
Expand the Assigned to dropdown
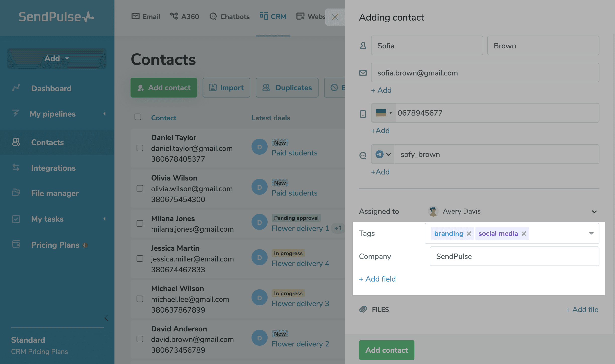pos(594,212)
